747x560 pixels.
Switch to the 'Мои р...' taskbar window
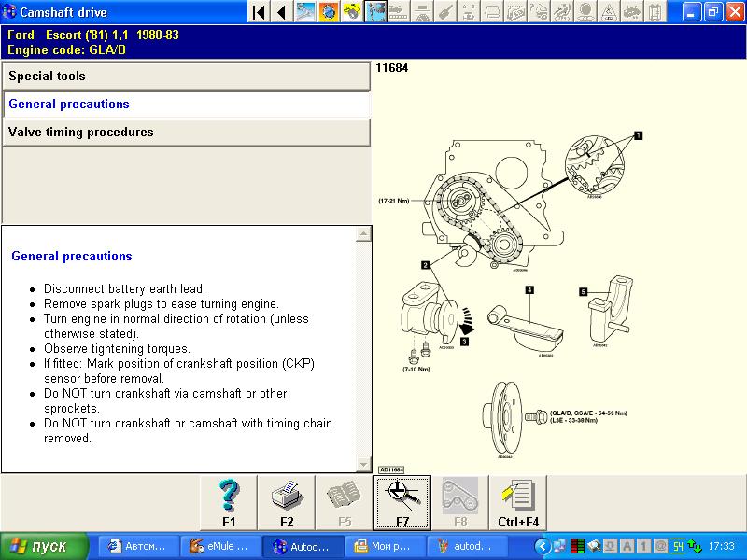pos(386,546)
